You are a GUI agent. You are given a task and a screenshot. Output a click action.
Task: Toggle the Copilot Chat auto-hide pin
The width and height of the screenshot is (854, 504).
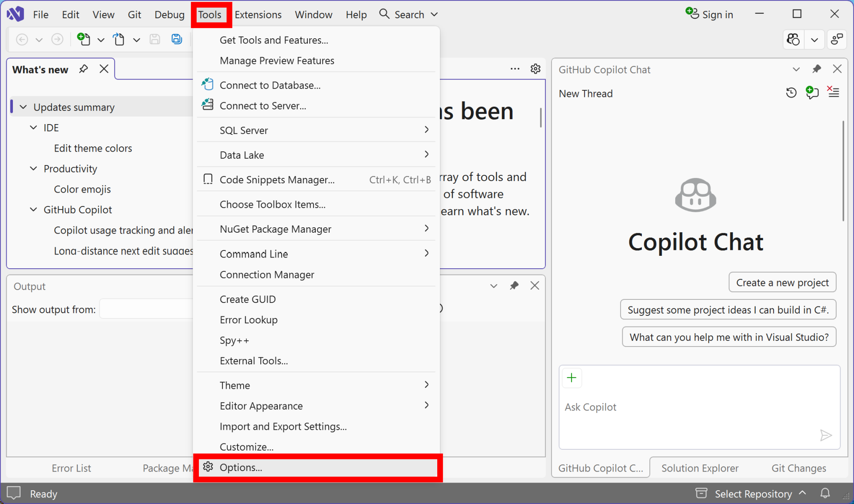point(817,69)
